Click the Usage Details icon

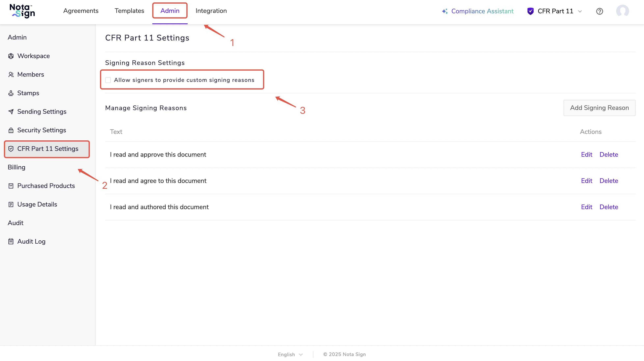point(11,204)
